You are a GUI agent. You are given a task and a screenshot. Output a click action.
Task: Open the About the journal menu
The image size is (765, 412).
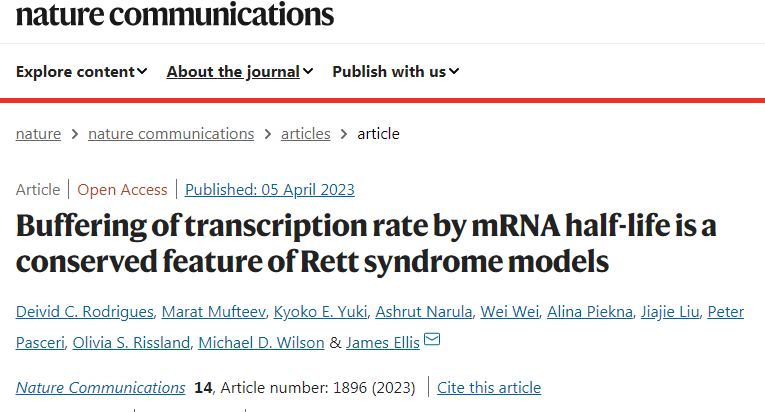pyautogui.click(x=240, y=71)
